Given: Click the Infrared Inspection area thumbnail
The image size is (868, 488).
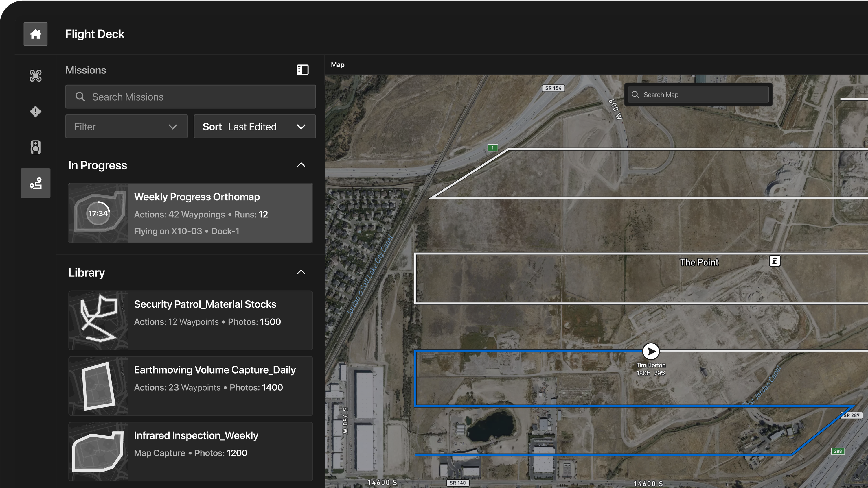Looking at the screenshot, I should coord(98,452).
